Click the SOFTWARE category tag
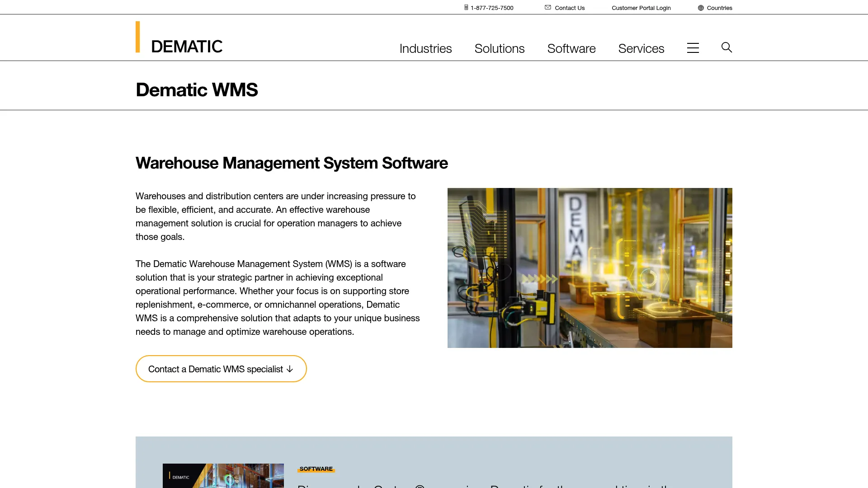 point(316,469)
